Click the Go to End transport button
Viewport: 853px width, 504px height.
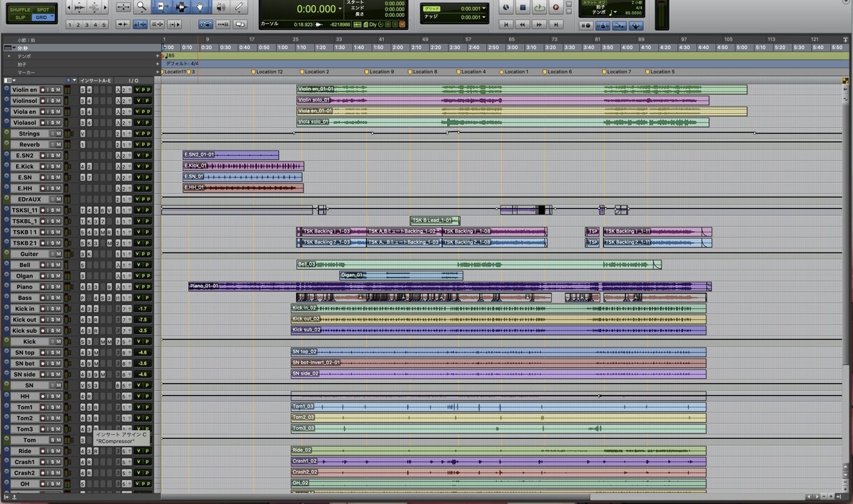click(556, 24)
